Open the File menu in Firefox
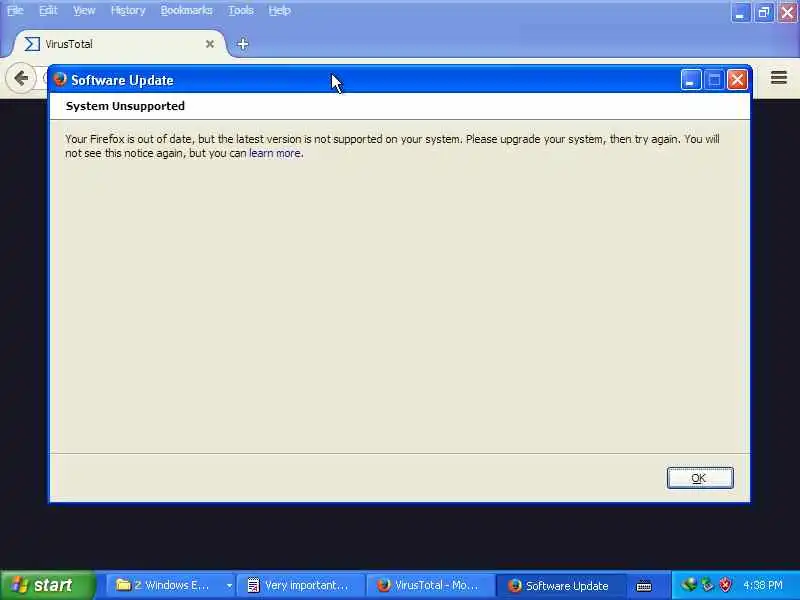This screenshot has height=600, width=800. click(15, 10)
